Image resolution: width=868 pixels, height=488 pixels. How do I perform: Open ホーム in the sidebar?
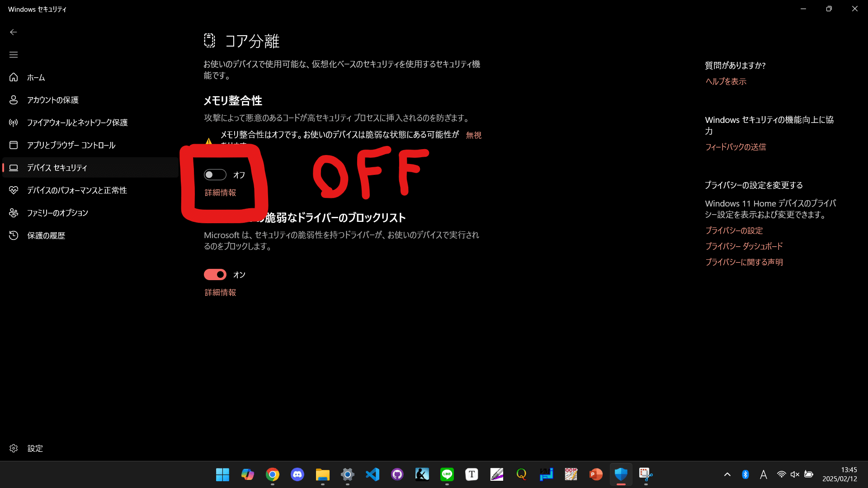[x=90, y=77]
